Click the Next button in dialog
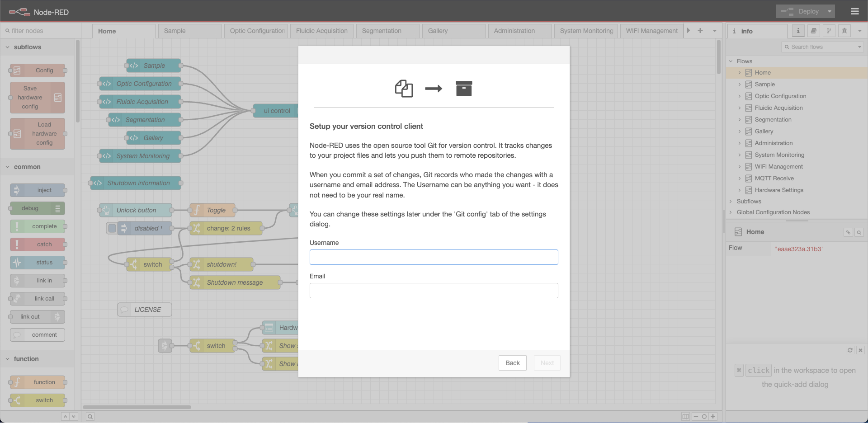 547,363
